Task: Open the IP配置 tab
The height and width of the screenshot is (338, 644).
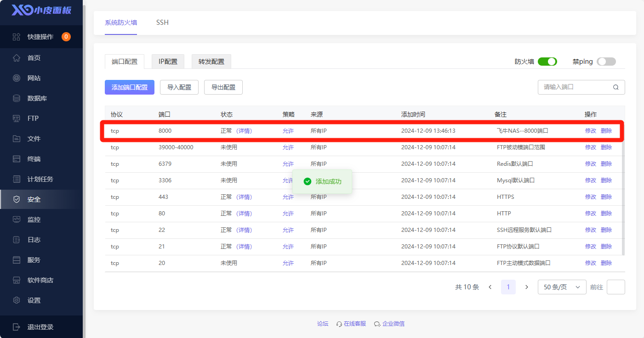Action: tap(168, 62)
